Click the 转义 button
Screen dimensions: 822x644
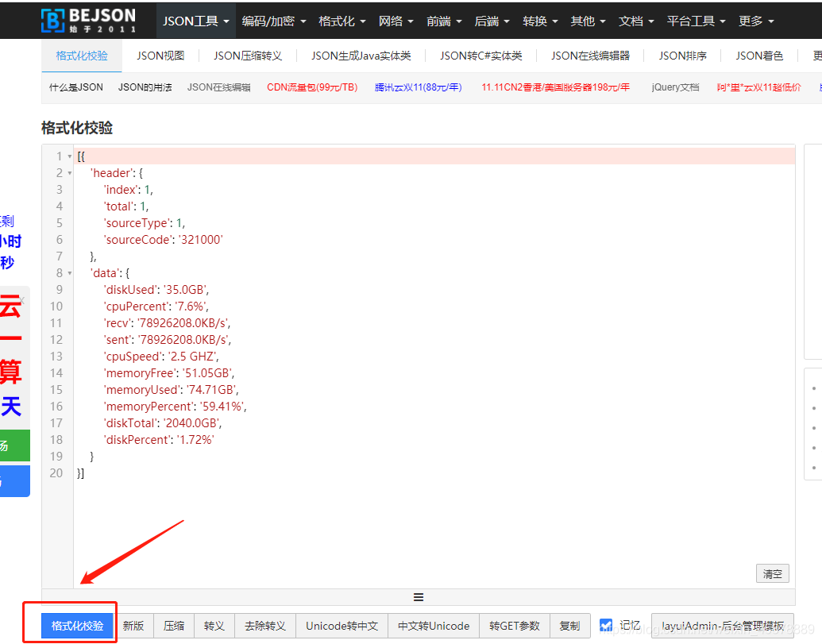(x=214, y=626)
